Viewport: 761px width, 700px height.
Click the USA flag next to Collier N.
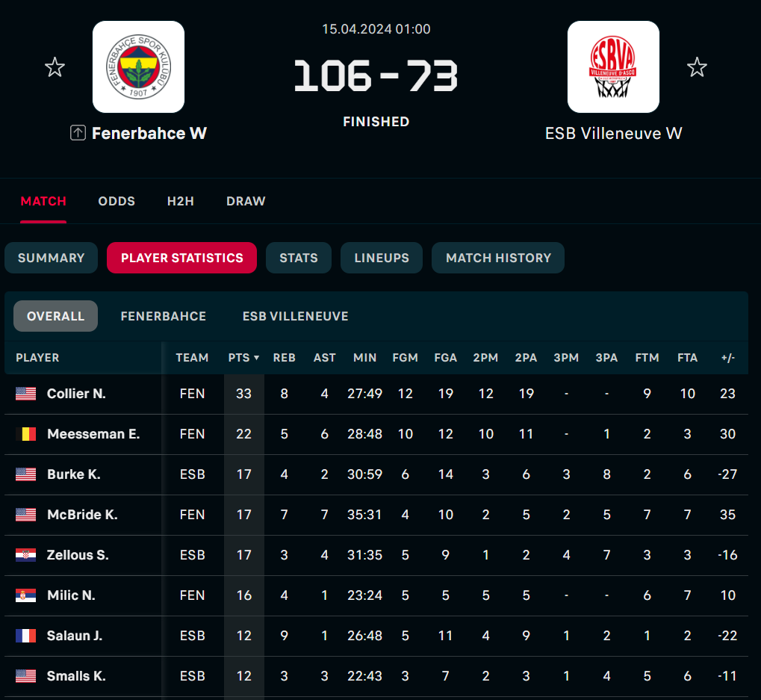pyautogui.click(x=26, y=394)
